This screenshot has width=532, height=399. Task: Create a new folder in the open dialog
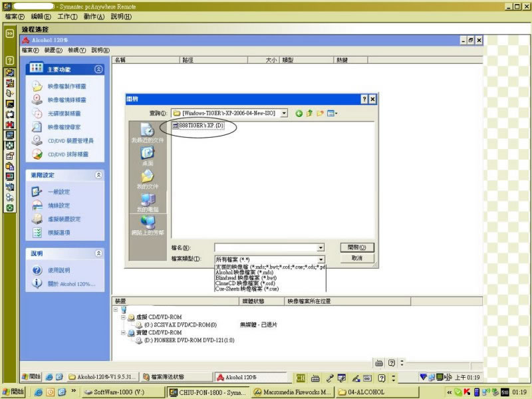320,113
